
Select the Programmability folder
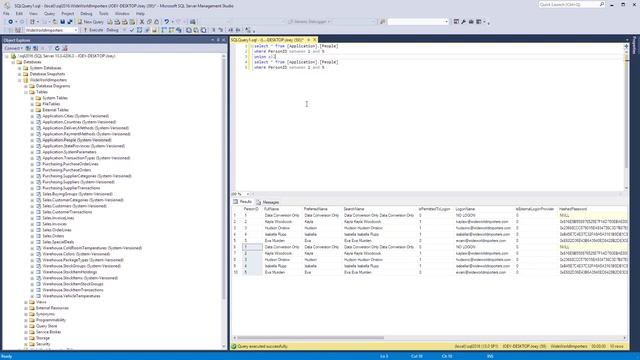tap(51, 320)
